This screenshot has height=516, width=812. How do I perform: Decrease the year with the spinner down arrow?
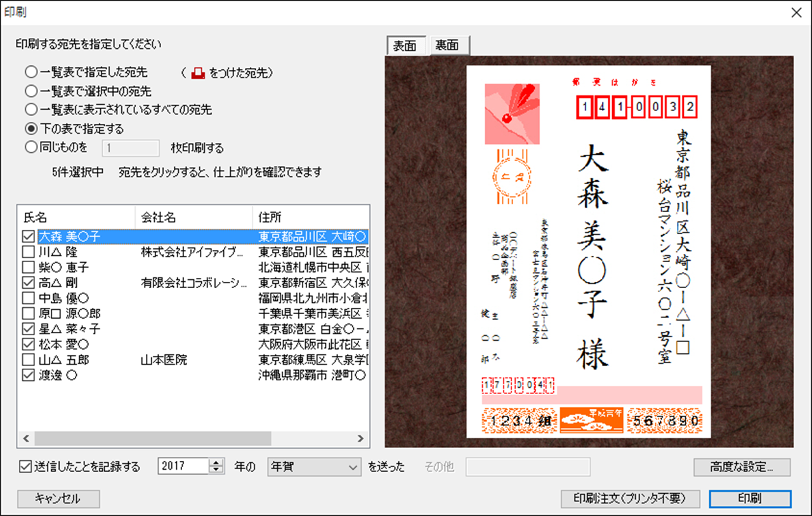[218, 470]
